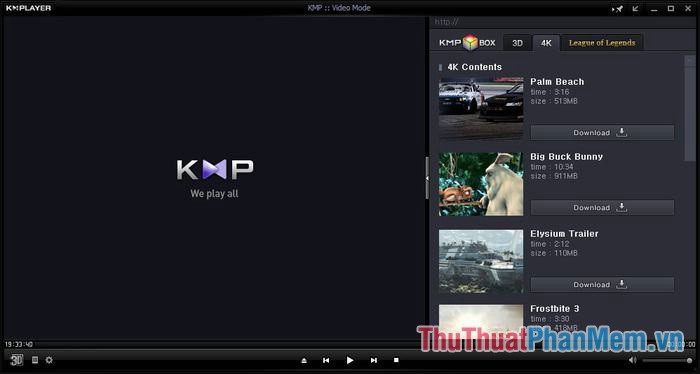
Task: Click the Elysium Trailer title text
Action: pos(564,233)
